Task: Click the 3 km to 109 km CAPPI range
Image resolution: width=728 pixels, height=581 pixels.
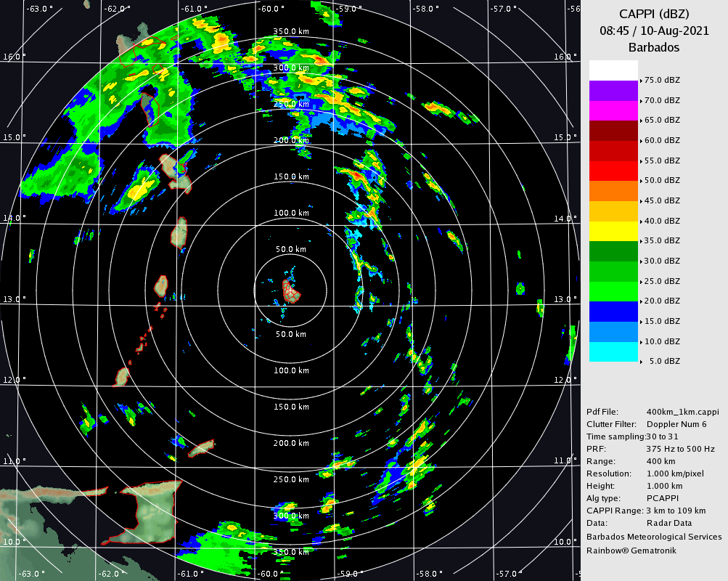Action: (676, 511)
